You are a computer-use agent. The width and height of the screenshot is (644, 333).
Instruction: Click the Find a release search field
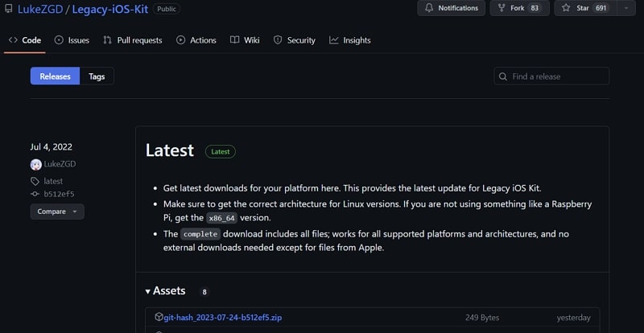click(x=558, y=76)
